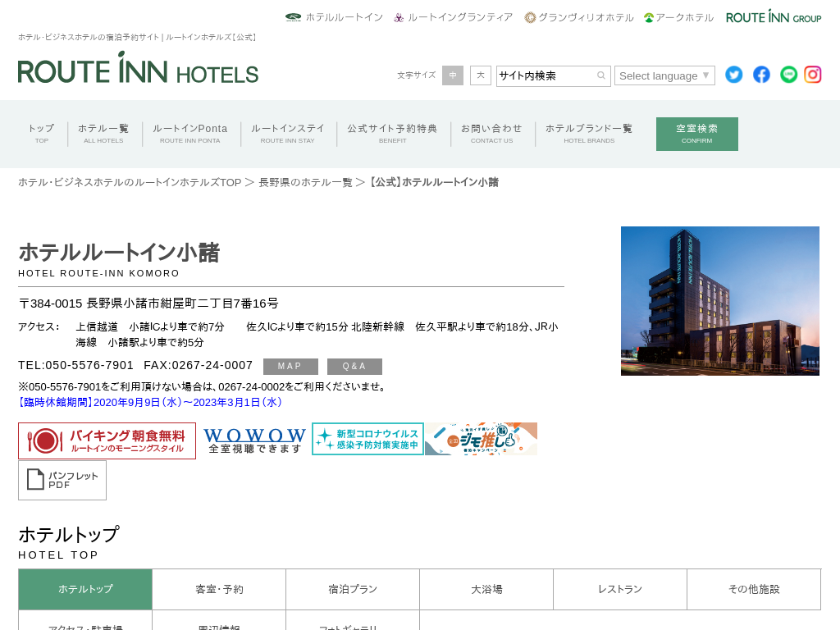Image resolution: width=840 pixels, height=630 pixels.
Task: Switch to the レストラン tab
Action: tap(620, 589)
